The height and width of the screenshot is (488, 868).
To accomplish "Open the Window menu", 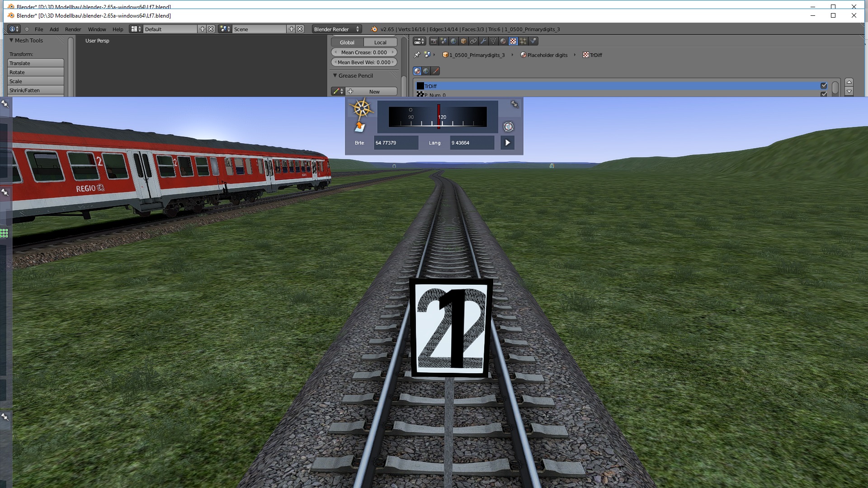I will click(97, 29).
